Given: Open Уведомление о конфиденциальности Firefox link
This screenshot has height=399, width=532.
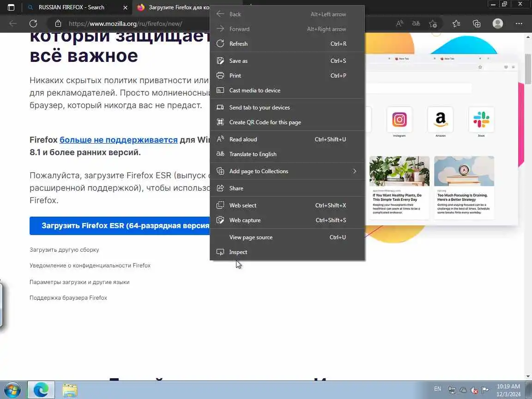Looking at the screenshot, I should click(x=90, y=266).
